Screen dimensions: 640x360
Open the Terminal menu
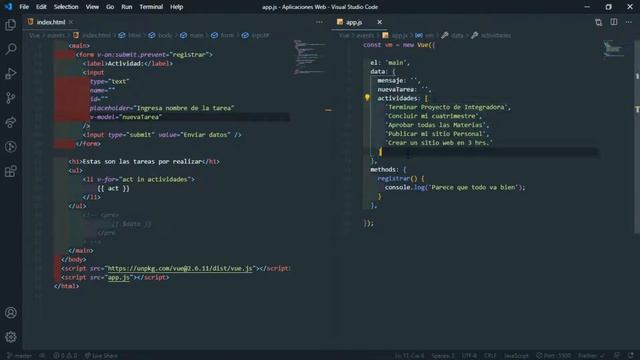point(151,7)
